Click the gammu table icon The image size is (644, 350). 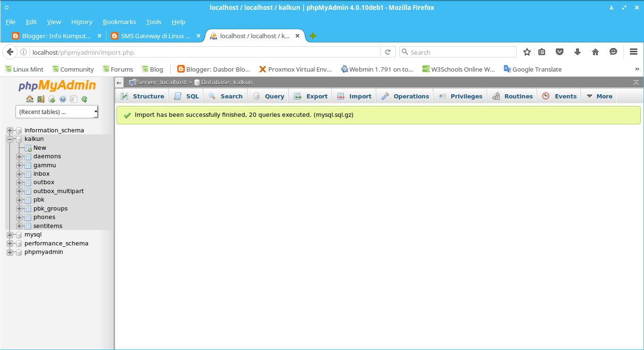tap(28, 165)
